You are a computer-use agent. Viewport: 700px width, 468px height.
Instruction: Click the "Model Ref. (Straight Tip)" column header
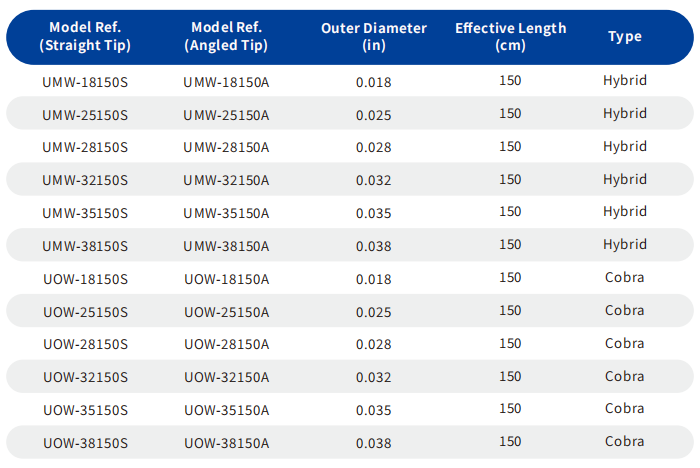point(85,37)
